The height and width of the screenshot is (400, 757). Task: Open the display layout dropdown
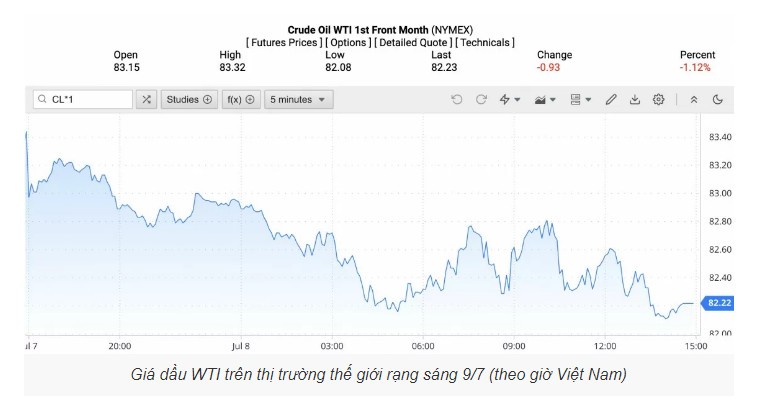coord(580,100)
